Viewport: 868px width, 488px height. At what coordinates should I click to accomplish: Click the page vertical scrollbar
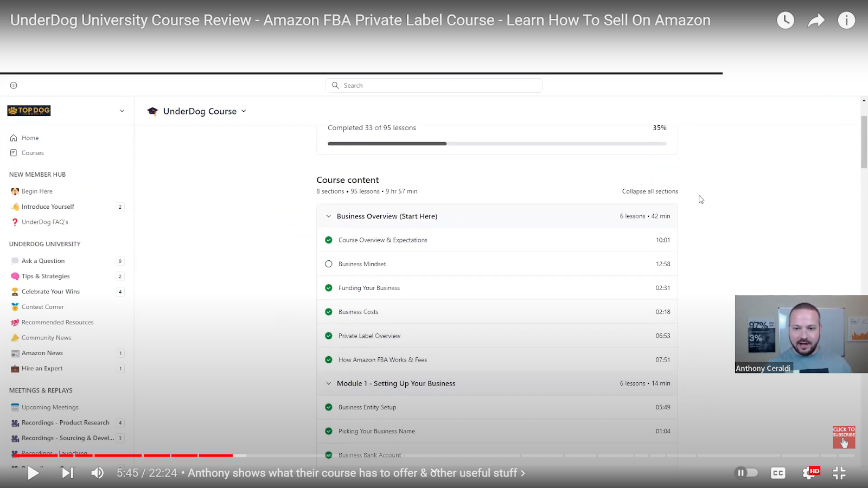864,142
